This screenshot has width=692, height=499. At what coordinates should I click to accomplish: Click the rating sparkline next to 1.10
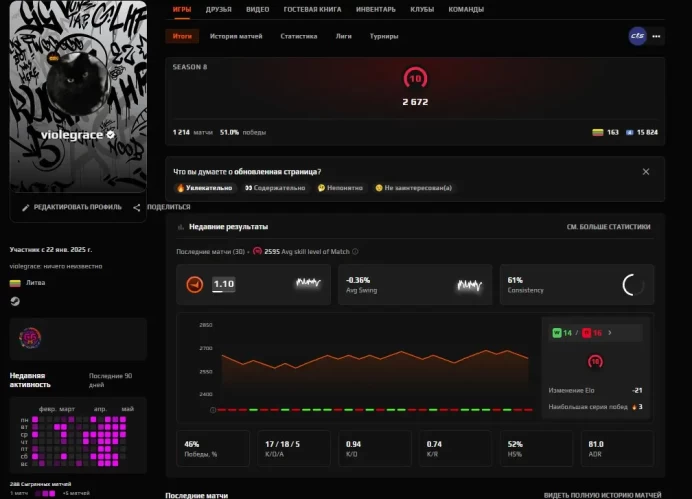click(308, 282)
